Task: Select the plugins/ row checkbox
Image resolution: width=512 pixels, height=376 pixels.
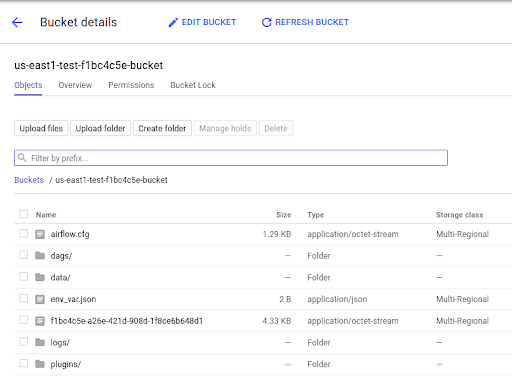Action: 24,363
